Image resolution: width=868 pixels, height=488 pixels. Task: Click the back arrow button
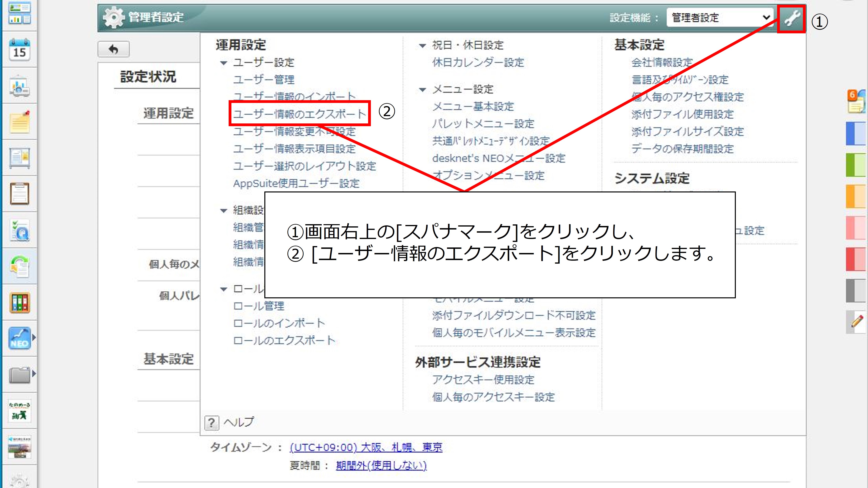(x=114, y=49)
